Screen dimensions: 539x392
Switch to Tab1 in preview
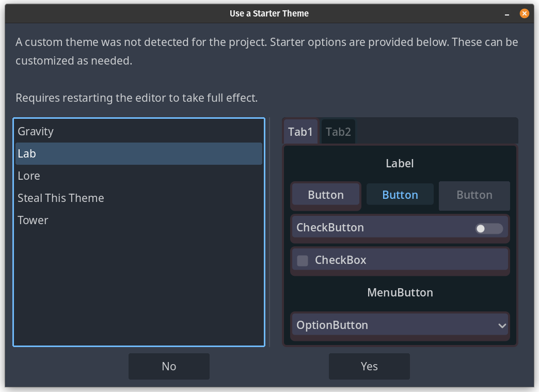[300, 132]
